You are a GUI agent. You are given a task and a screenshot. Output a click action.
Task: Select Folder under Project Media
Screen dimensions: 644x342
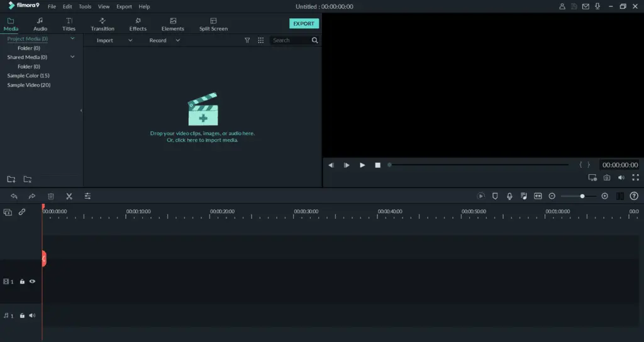click(29, 48)
